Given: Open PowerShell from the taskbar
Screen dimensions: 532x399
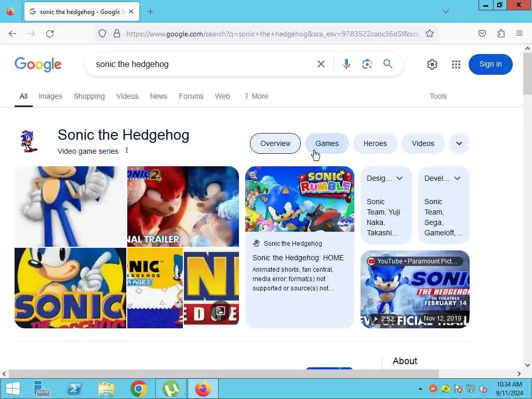Looking at the screenshot, I should (x=74, y=389).
